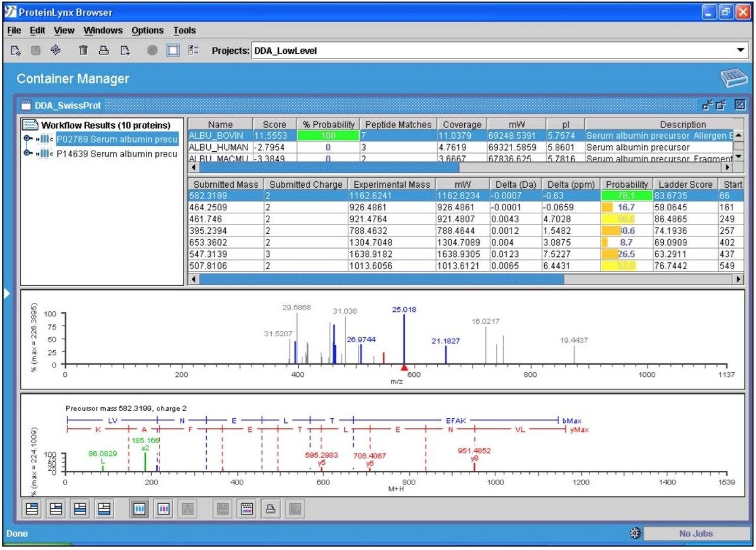
Task: Click the jobs gear icon in status bar
Action: [x=635, y=533]
